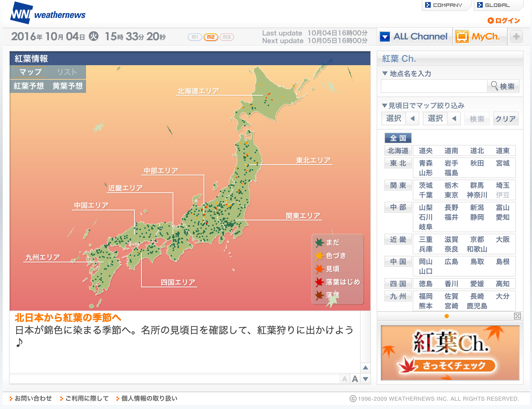Click the location name input field
This screenshot has width=532, height=409.
click(434, 86)
